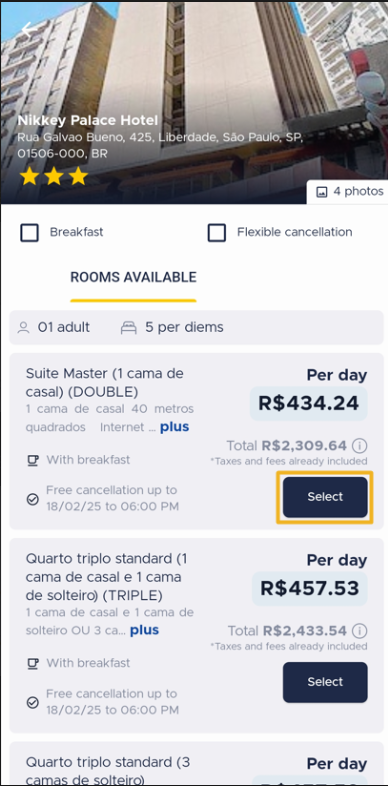388x786 pixels.
Task: Expand Suite Master description with plus
Action: pyautogui.click(x=174, y=427)
